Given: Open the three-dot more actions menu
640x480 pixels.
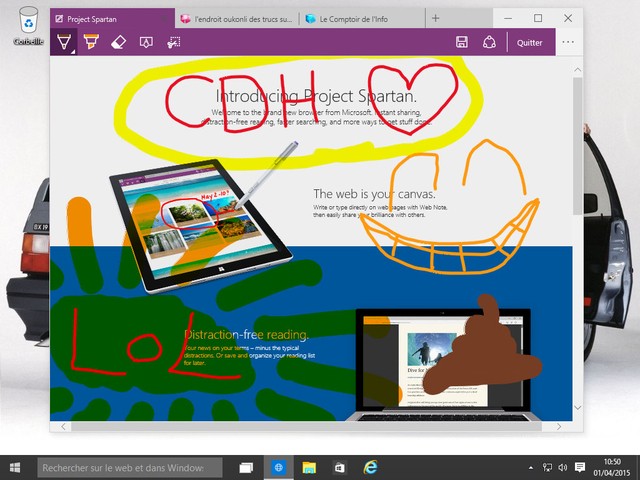Looking at the screenshot, I should coord(568,42).
